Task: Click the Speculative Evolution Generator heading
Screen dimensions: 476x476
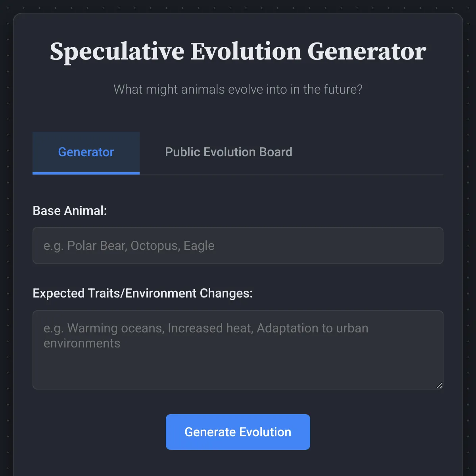Action: click(238, 51)
